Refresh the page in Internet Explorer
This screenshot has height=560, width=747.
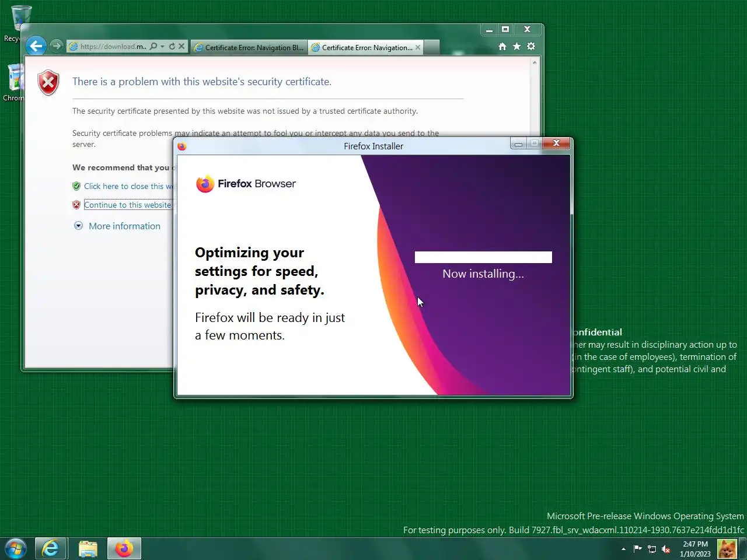[172, 47]
